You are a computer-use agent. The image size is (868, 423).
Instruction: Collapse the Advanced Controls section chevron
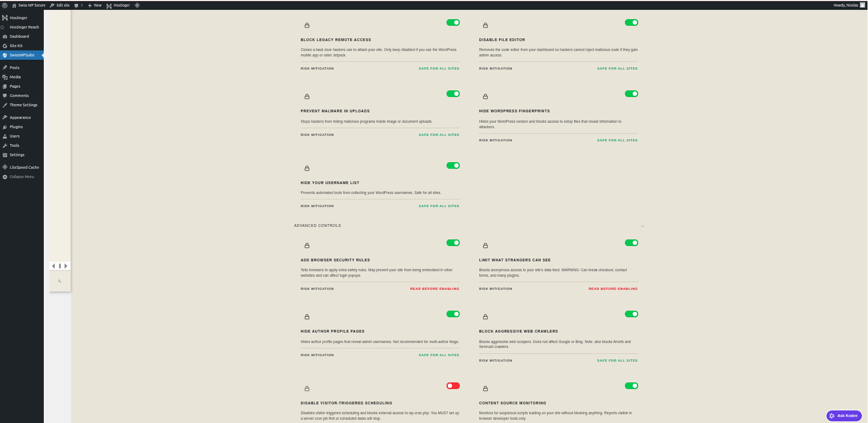pos(642,226)
